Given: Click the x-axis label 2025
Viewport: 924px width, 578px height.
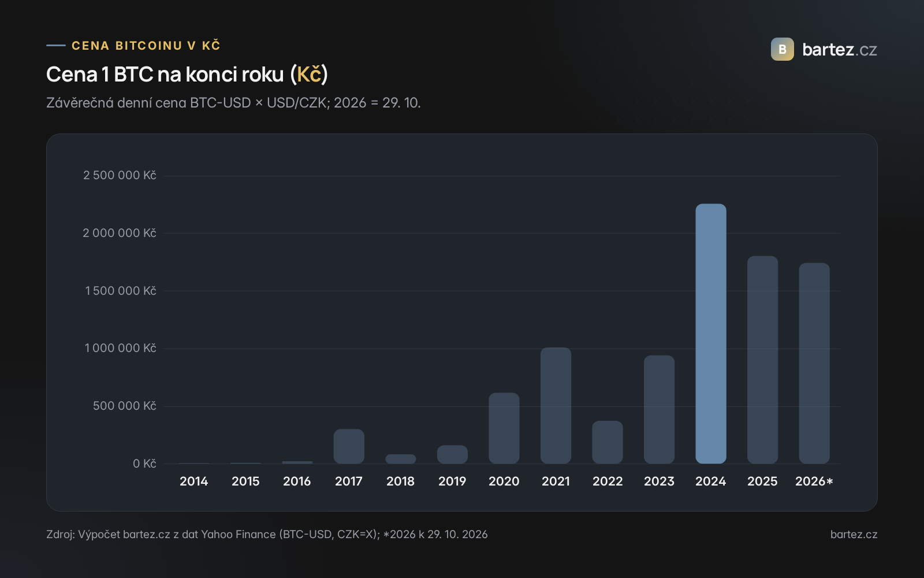Looking at the screenshot, I should point(762,481).
